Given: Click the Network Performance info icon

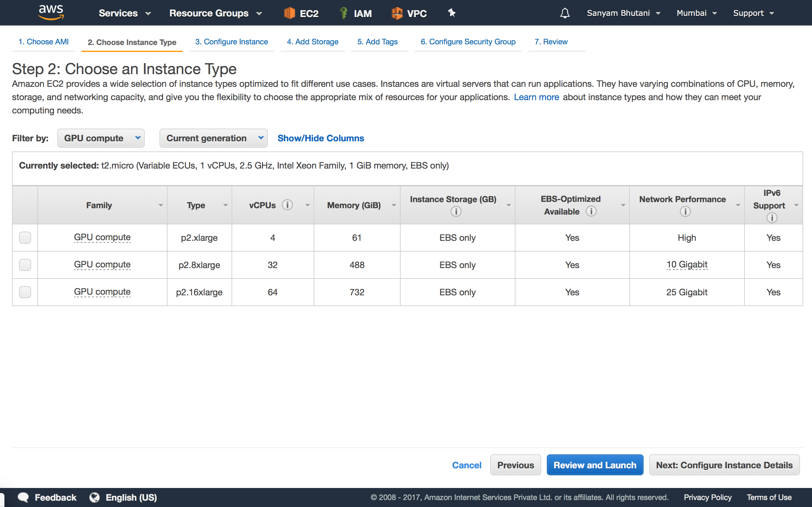Looking at the screenshot, I should (x=685, y=212).
